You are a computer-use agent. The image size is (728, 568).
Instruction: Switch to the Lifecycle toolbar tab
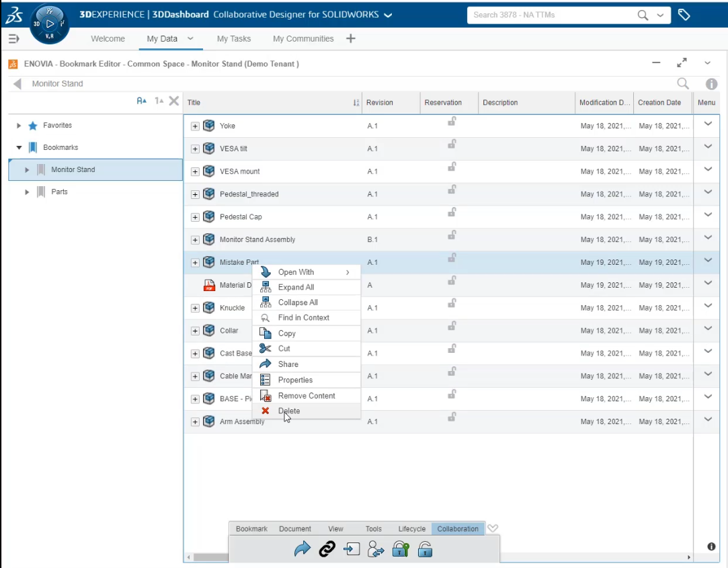411,529
